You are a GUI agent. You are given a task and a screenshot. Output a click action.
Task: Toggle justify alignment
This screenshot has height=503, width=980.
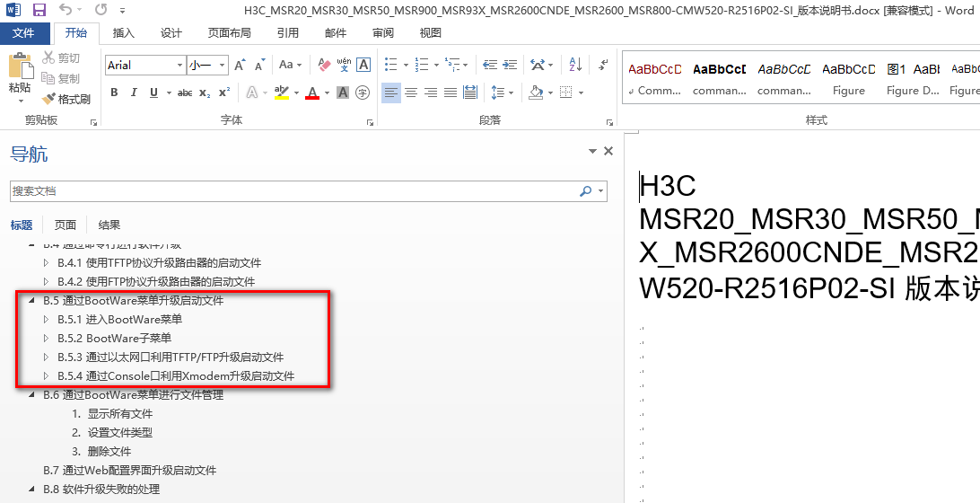(451, 93)
